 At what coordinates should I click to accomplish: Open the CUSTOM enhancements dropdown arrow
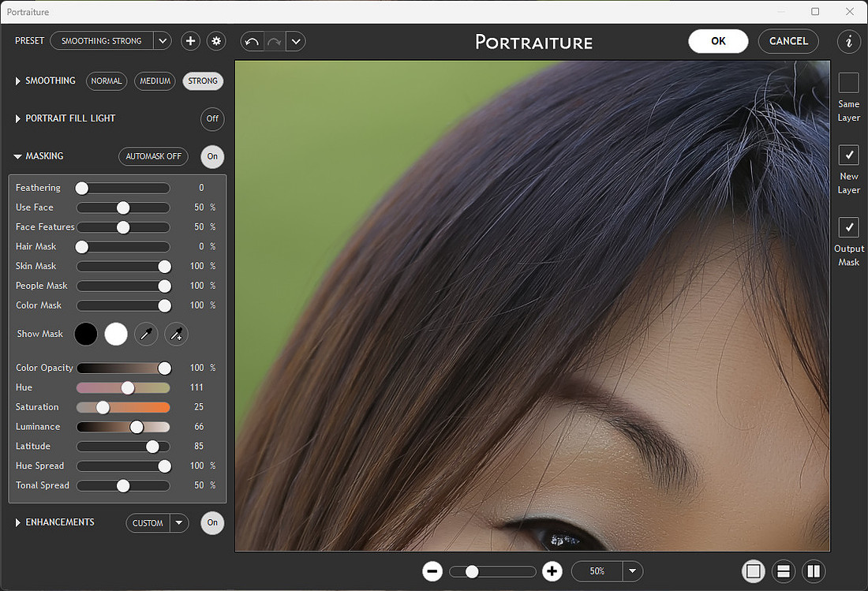click(x=179, y=523)
